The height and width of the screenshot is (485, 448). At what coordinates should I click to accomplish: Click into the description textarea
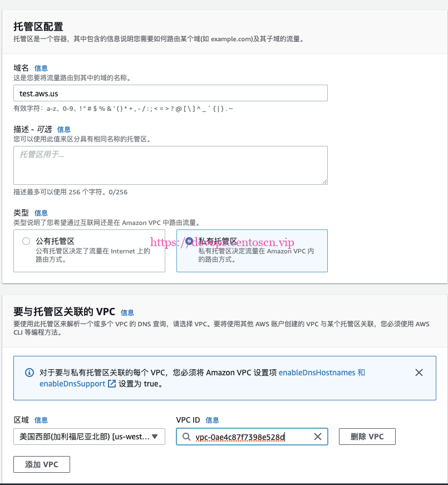170,165
